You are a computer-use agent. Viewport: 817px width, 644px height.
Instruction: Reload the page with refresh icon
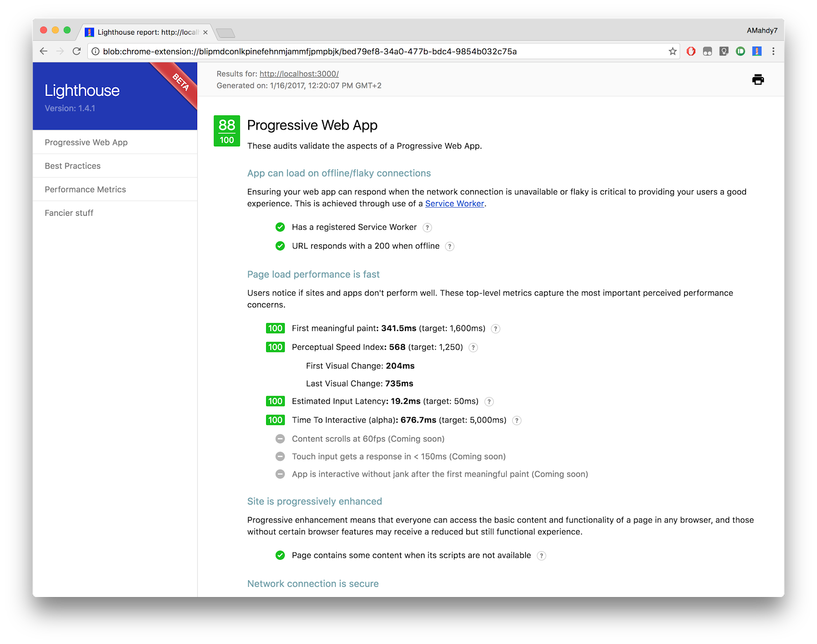(77, 51)
